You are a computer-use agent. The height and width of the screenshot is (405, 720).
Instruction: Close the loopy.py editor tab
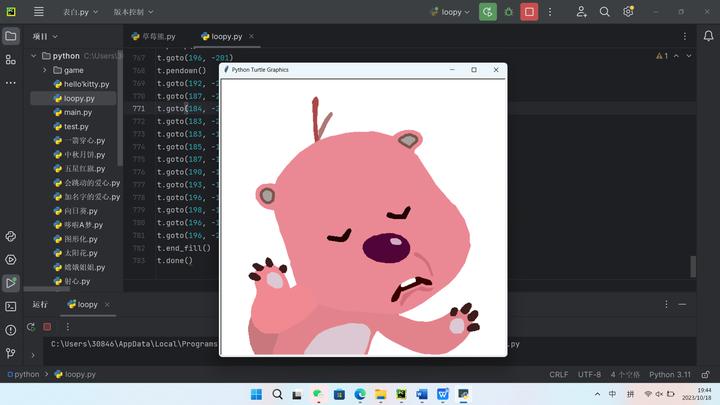click(x=251, y=36)
